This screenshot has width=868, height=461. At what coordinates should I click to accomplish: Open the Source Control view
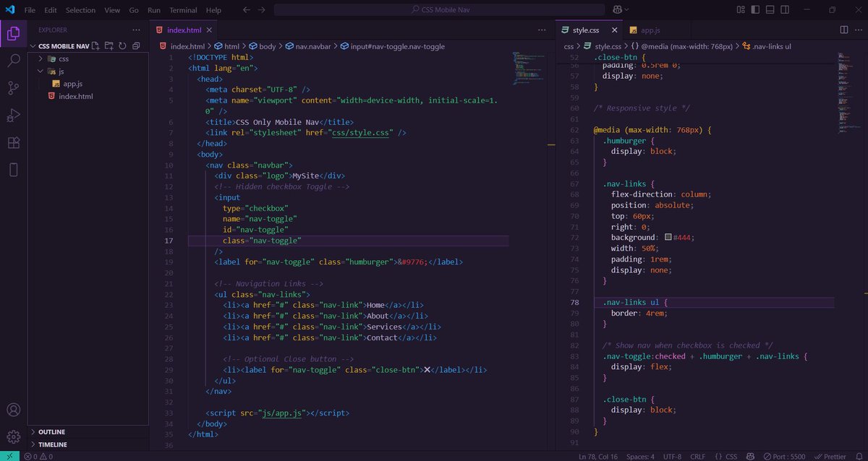(13, 88)
